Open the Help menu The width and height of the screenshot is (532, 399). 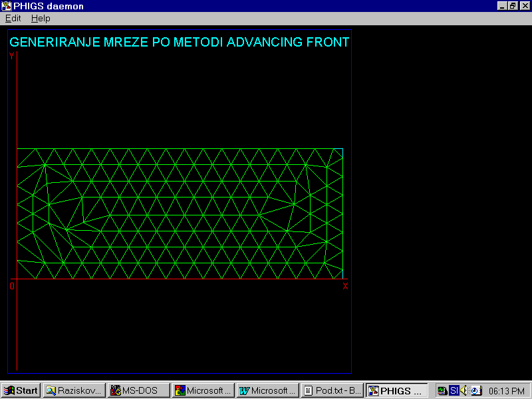point(41,19)
